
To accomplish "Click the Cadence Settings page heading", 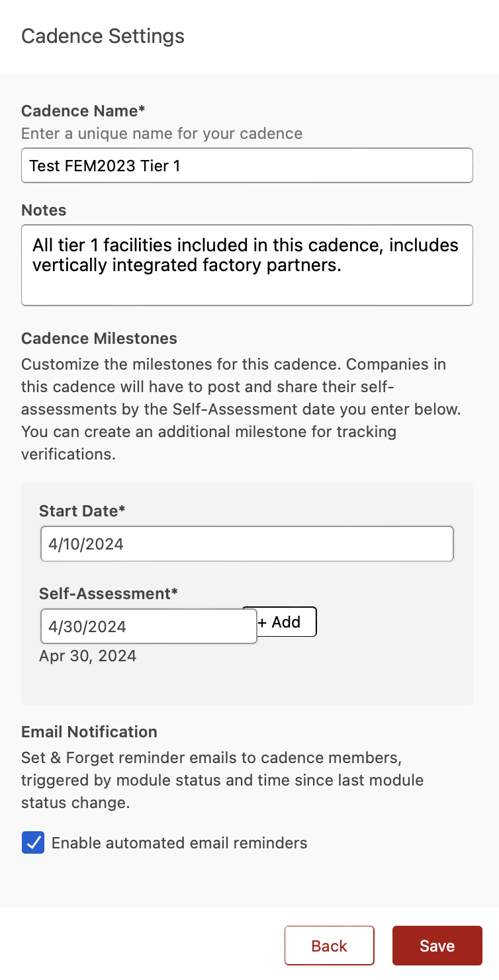I will 103,36.
